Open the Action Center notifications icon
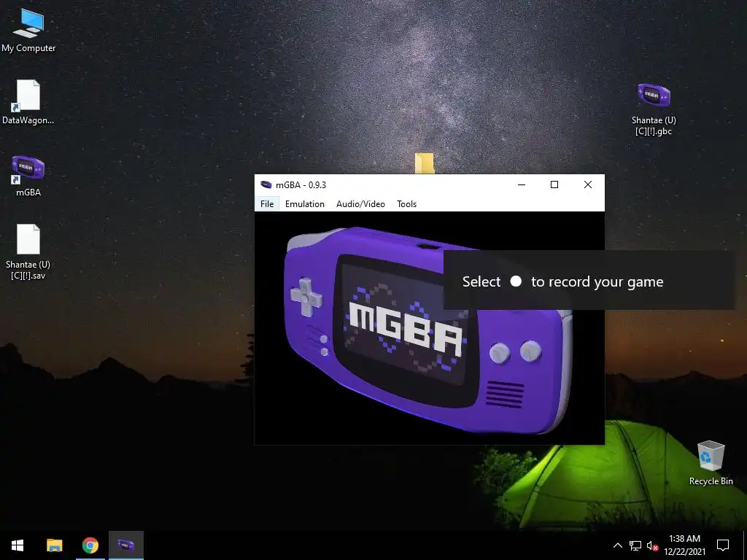This screenshot has height=560, width=747. pos(723,545)
